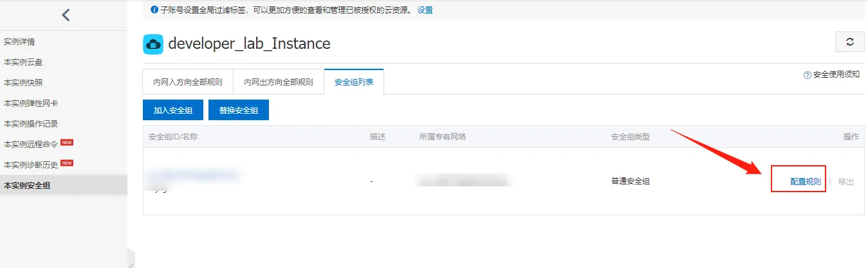Switch to 内网入方向全部规则 tab
The image size is (868, 268).
[188, 82]
